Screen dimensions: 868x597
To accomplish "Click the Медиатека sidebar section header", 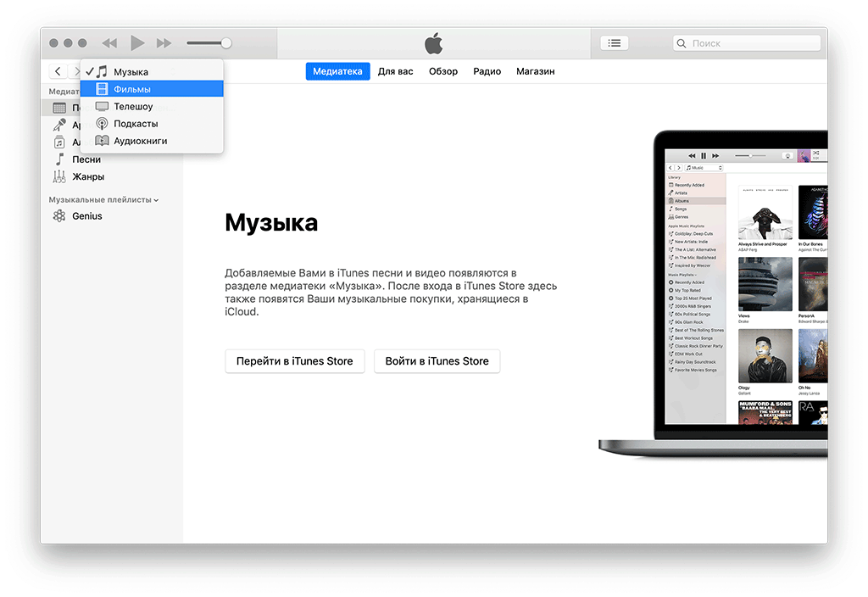I will (x=64, y=92).
